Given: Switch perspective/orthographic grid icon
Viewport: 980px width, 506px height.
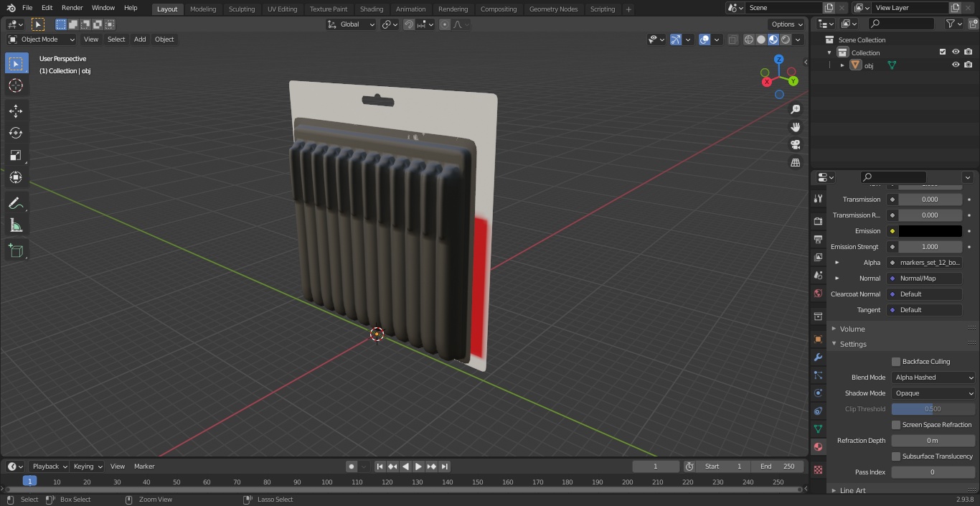Looking at the screenshot, I should [795, 163].
